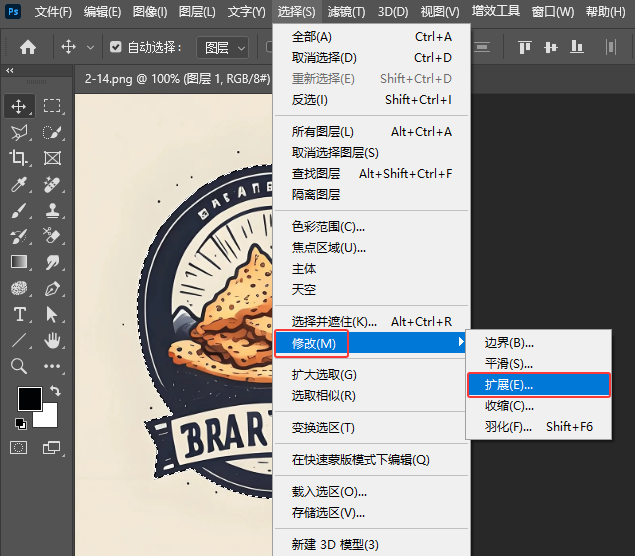Switch to the 2-14.png document tab
The height and width of the screenshot is (556, 635).
[177, 79]
